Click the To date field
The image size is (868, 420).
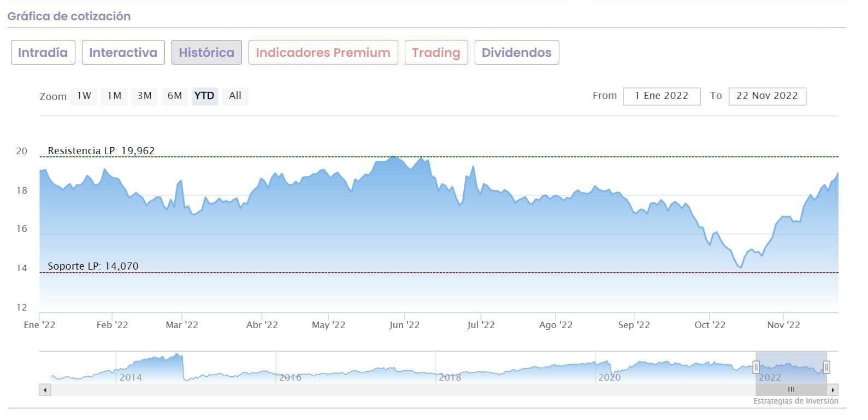point(767,96)
